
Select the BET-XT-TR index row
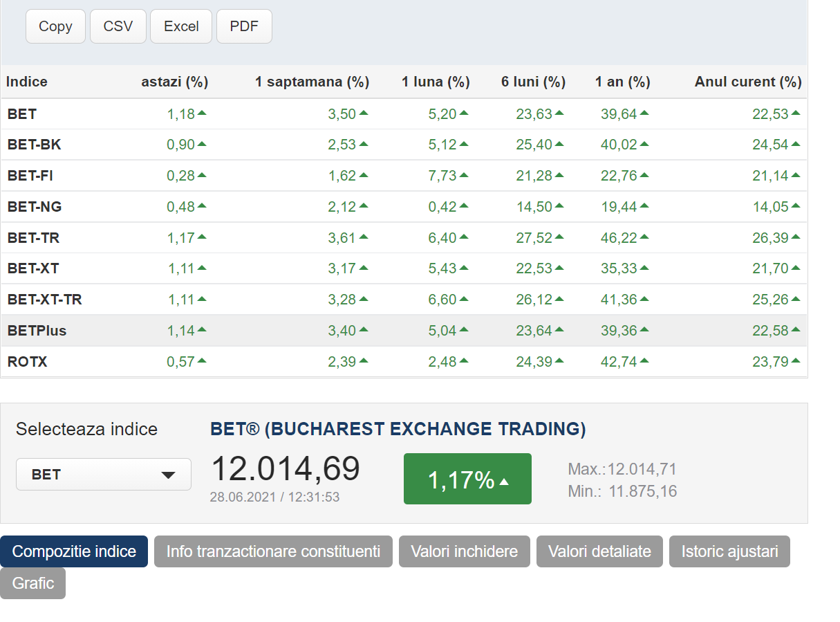[404, 300]
